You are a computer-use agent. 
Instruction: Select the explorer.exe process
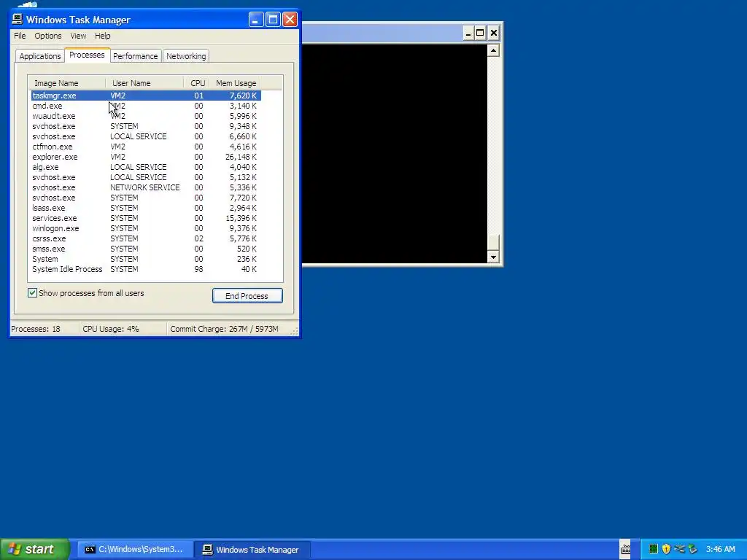click(145, 157)
